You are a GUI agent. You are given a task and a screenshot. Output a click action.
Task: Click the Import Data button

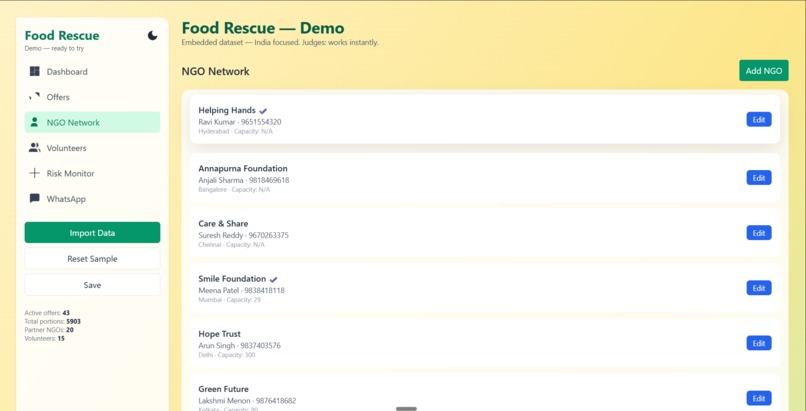(92, 233)
